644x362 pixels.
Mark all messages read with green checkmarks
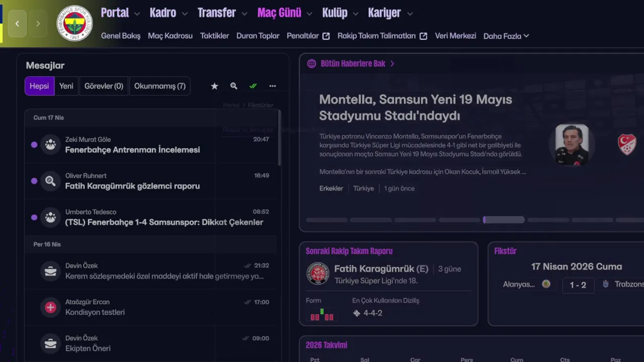253,86
